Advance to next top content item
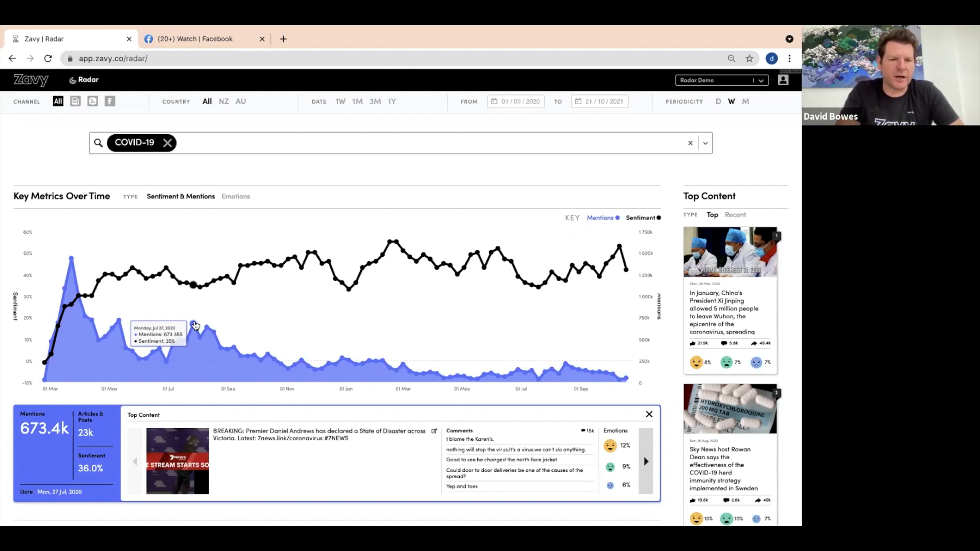Viewport: 980px width, 551px height. click(x=646, y=461)
